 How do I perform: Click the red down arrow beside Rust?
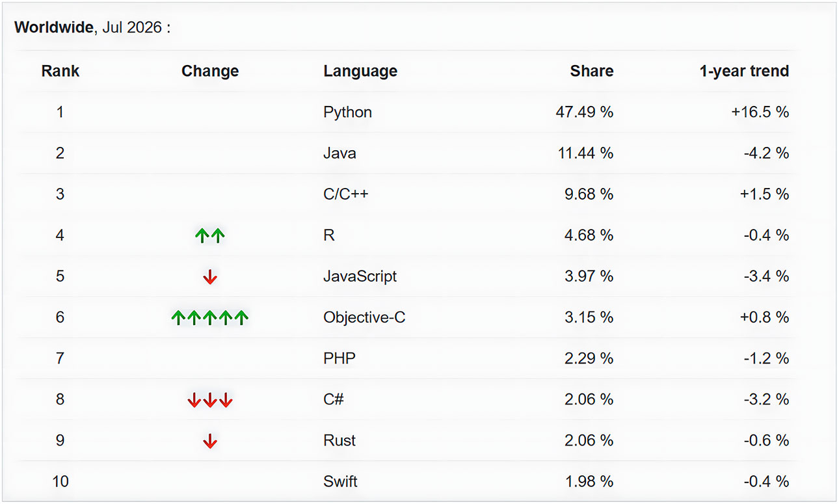pyautogui.click(x=209, y=441)
